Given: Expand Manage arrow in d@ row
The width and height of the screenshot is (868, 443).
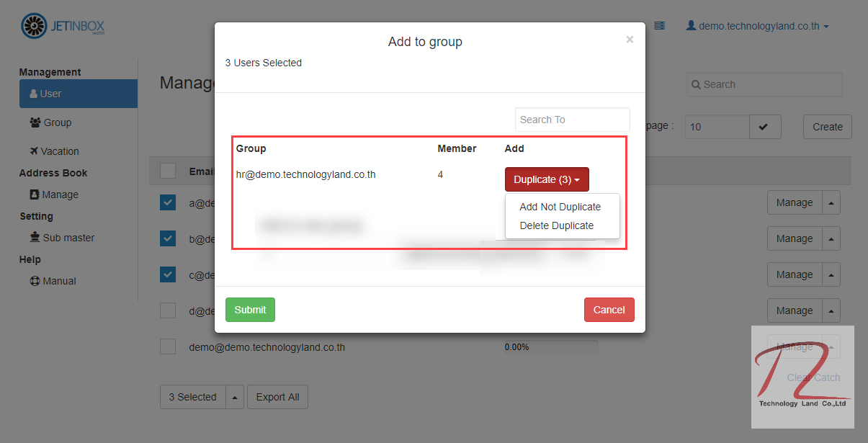Looking at the screenshot, I should click(x=831, y=310).
